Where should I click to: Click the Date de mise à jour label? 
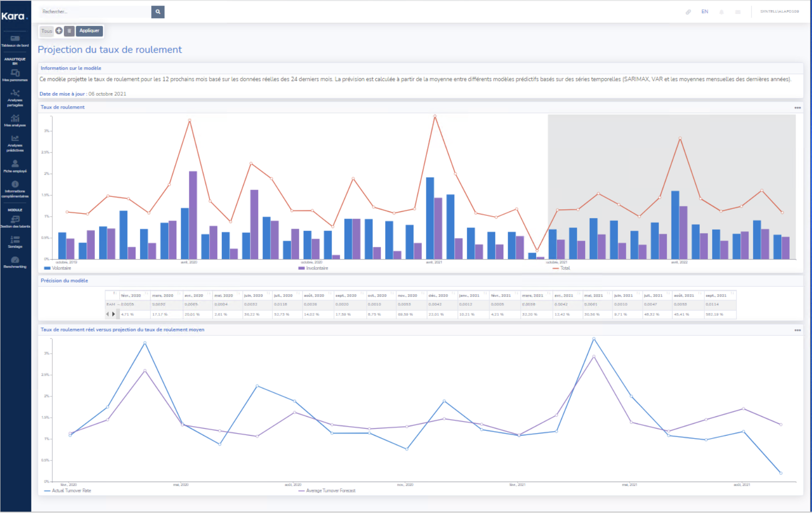click(62, 94)
